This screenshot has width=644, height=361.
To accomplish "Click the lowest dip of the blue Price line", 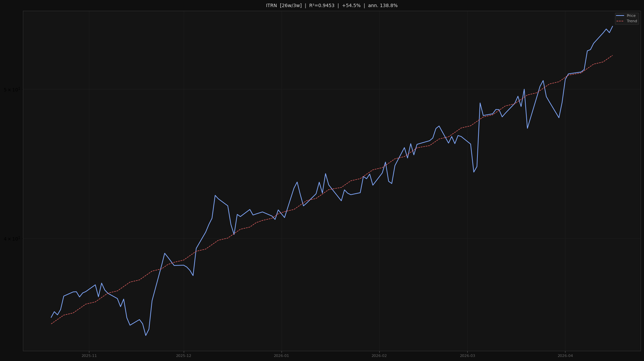I will [x=146, y=335].
